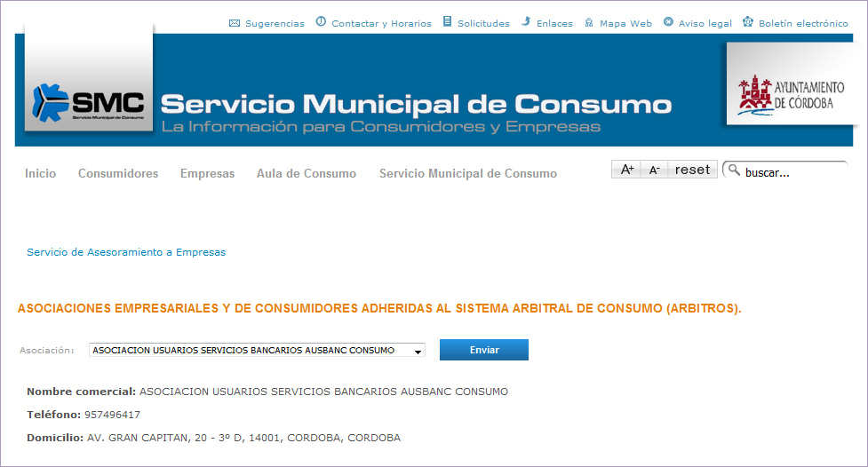Open the Solicitudes link

coord(483,24)
